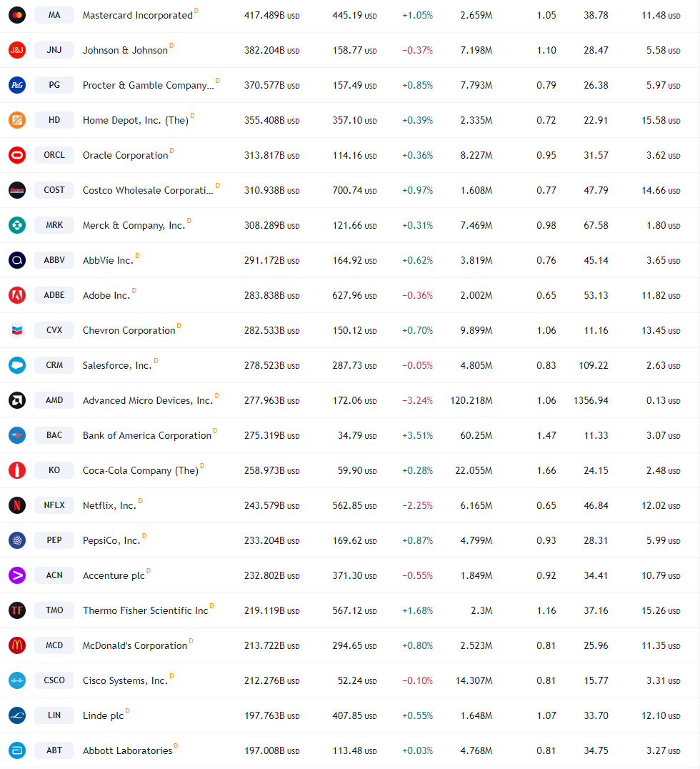Viewport: 700px width, 769px height.
Task: Click Bank of America change +3.51%
Action: 418,435
